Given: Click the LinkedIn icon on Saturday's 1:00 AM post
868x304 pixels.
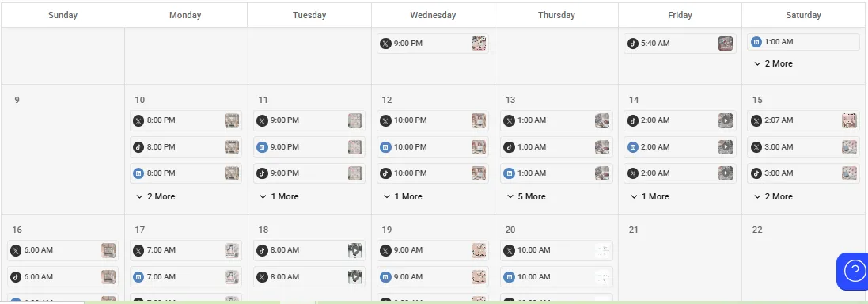Looking at the screenshot, I should click(x=756, y=41).
